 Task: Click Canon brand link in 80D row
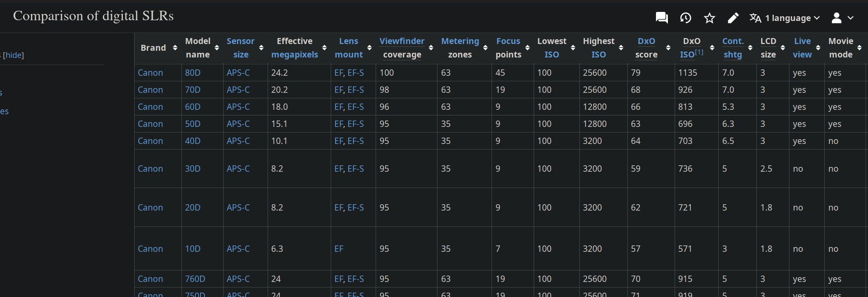[x=150, y=73]
